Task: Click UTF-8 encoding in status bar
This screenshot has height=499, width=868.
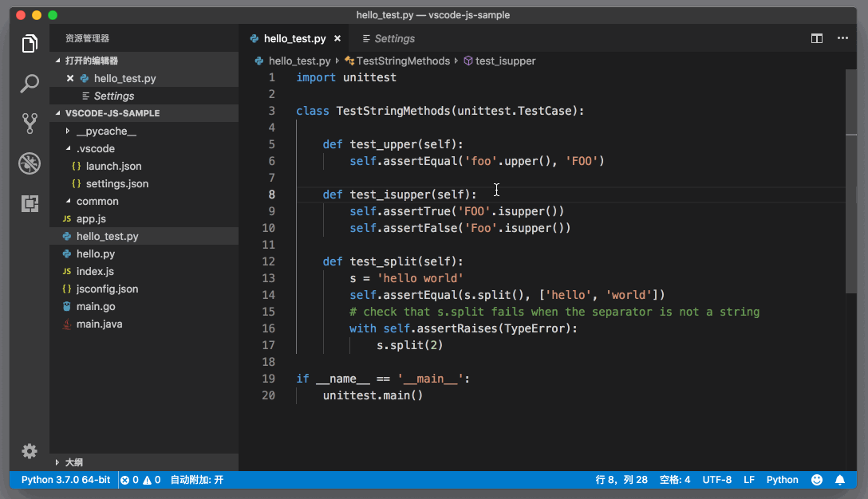Action: (x=716, y=479)
